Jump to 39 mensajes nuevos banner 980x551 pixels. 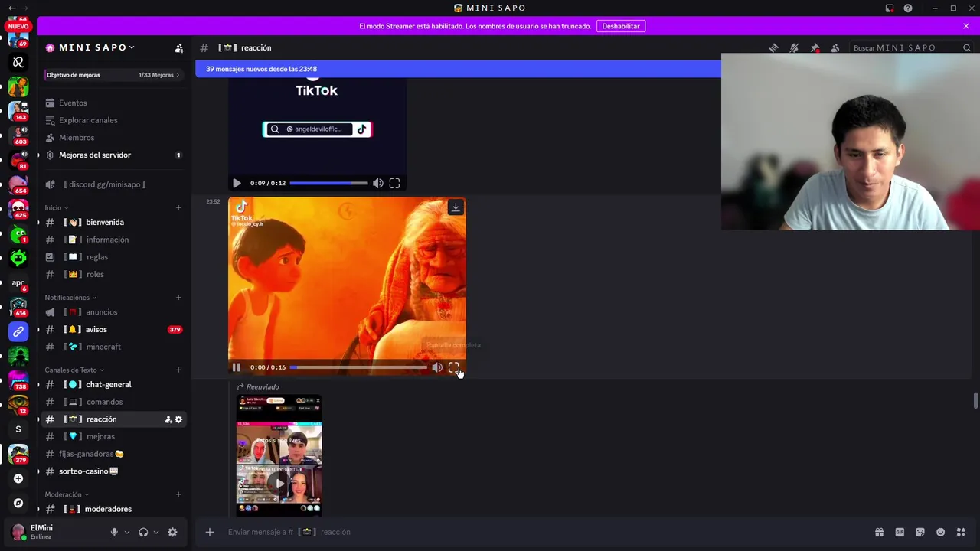point(458,69)
